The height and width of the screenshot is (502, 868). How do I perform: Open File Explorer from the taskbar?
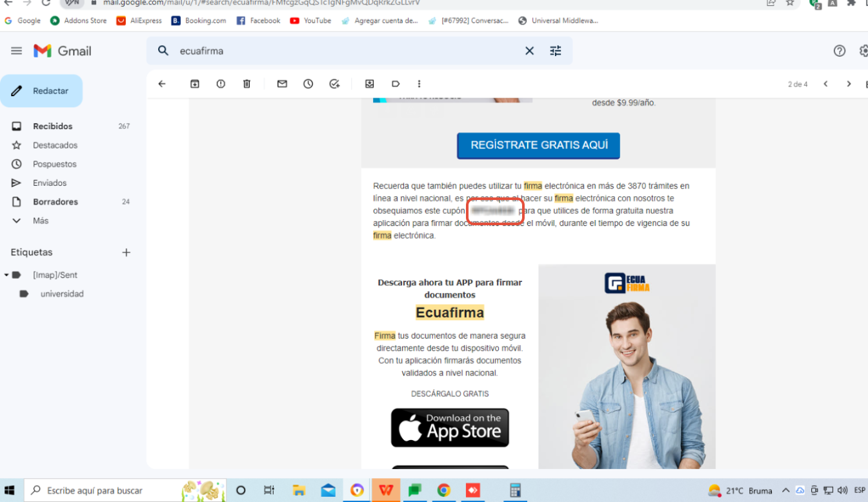(298, 490)
